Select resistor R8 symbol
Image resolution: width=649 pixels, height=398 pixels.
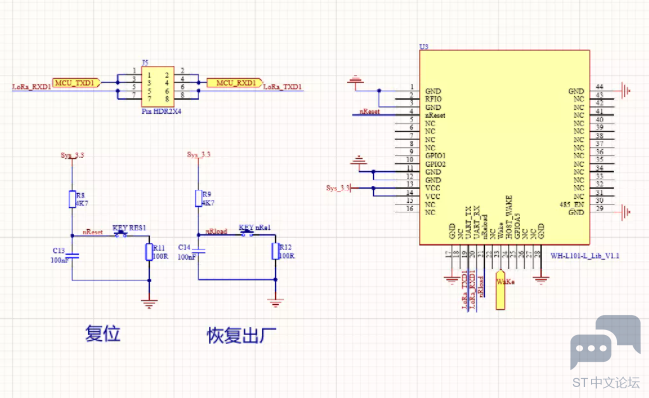pyautogui.click(x=72, y=199)
